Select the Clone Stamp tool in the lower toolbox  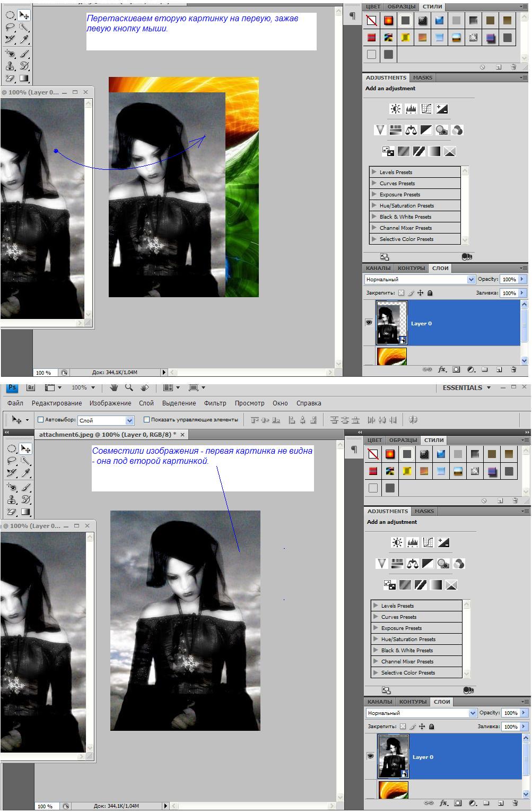click(x=11, y=499)
